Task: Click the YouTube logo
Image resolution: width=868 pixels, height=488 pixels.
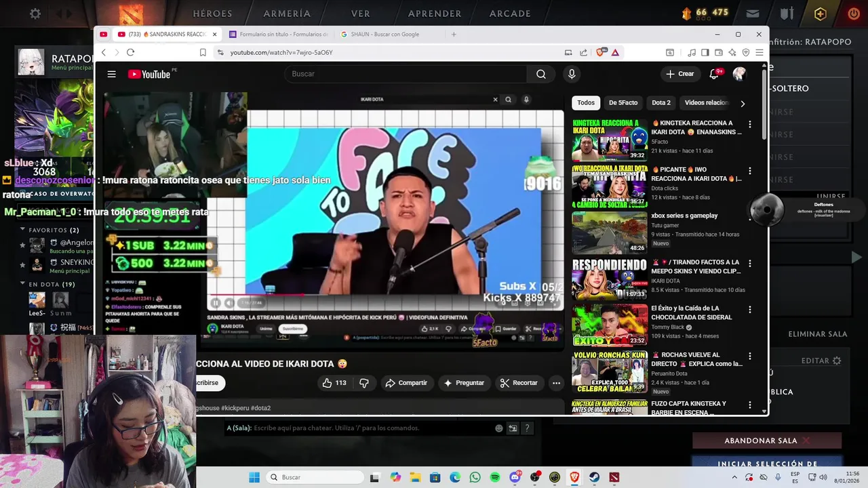Action: point(149,75)
